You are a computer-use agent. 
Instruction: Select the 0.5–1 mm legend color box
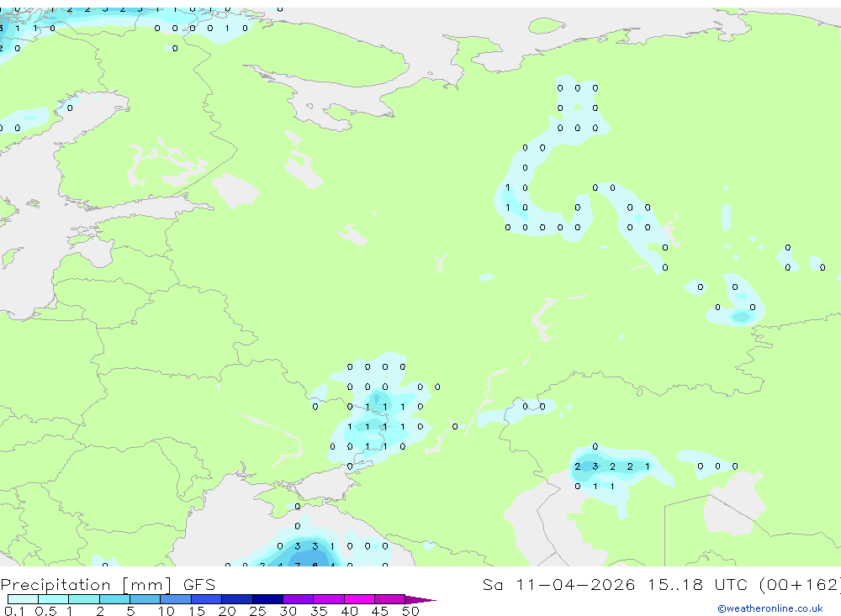(x=54, y=599)
